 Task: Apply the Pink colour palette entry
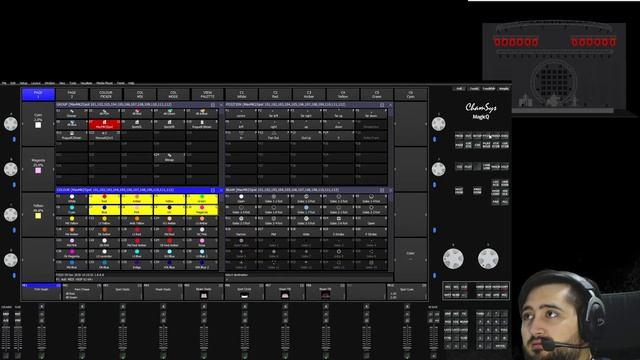(x=137, y=210)
